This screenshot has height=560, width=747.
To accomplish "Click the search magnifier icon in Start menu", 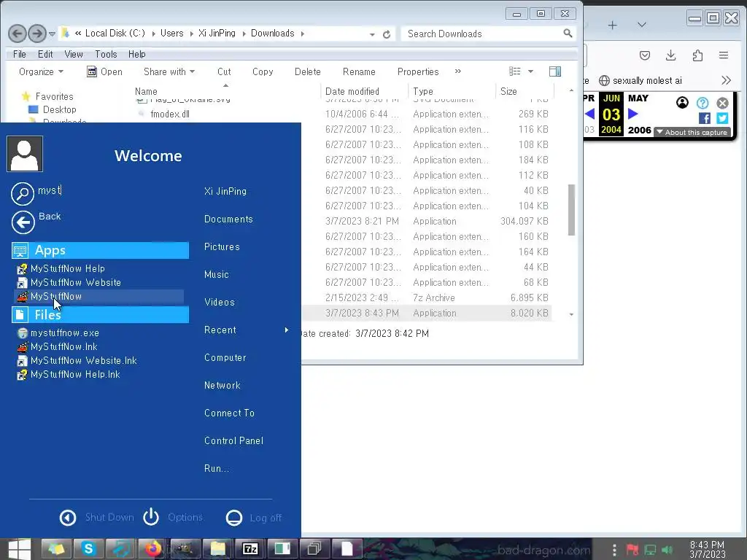I will 23,194.
